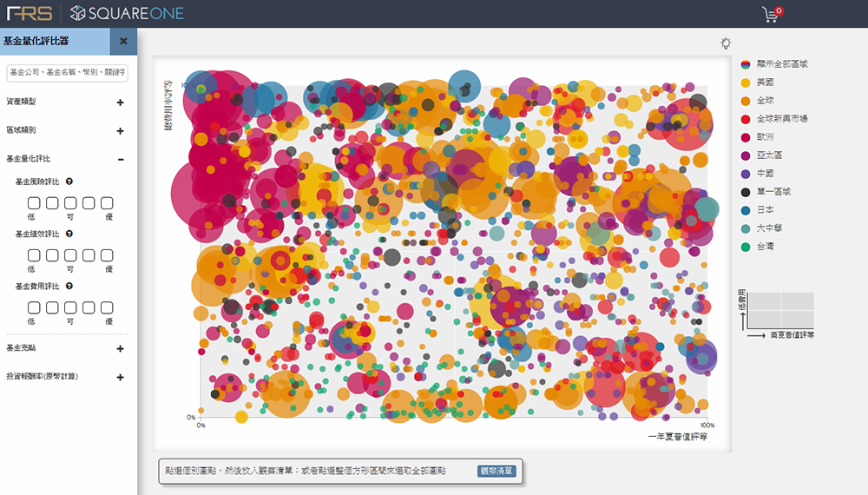
Task: Filter by 台灣 legend entry
Action: tap(757, 247)
